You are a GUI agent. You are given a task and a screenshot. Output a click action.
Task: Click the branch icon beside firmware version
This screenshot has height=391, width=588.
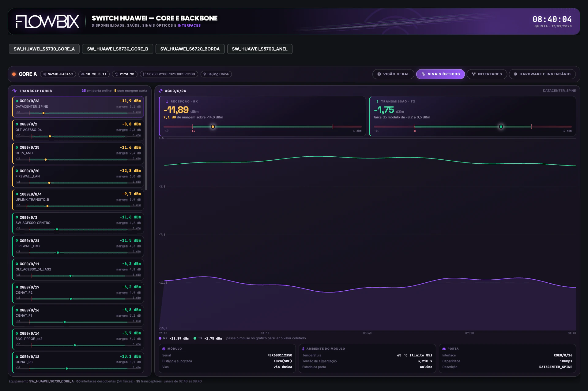coord(144,74)
